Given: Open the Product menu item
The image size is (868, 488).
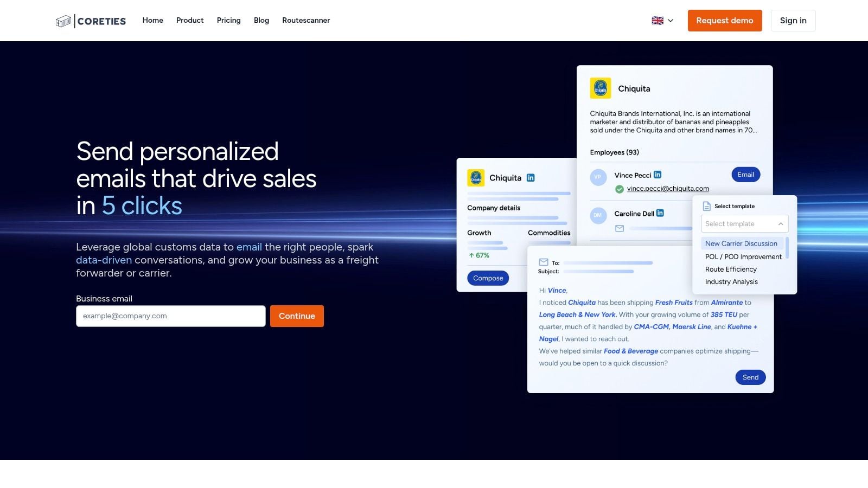Looking at the screenshot, I should [x=190, y=20].
